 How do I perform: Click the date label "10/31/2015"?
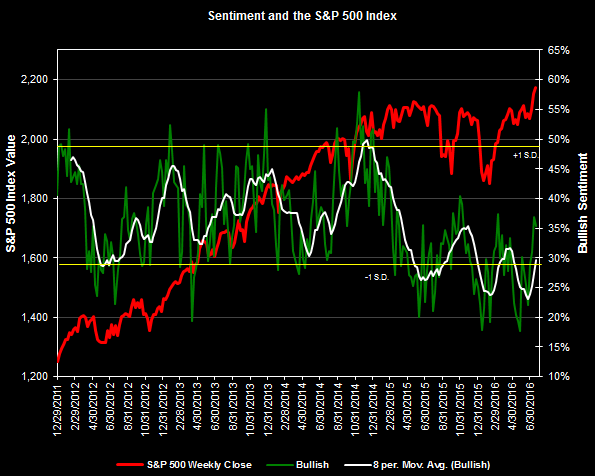(460, 411)
